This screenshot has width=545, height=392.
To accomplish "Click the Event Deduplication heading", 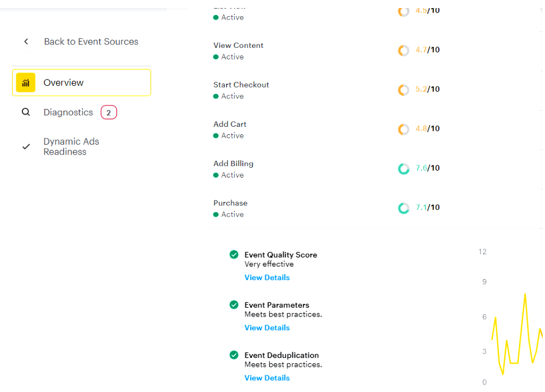I will tap(281, 355).
